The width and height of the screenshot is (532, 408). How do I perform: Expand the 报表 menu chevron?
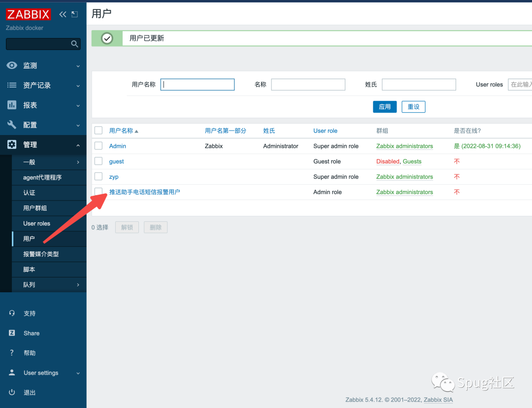tap(78, 105)
